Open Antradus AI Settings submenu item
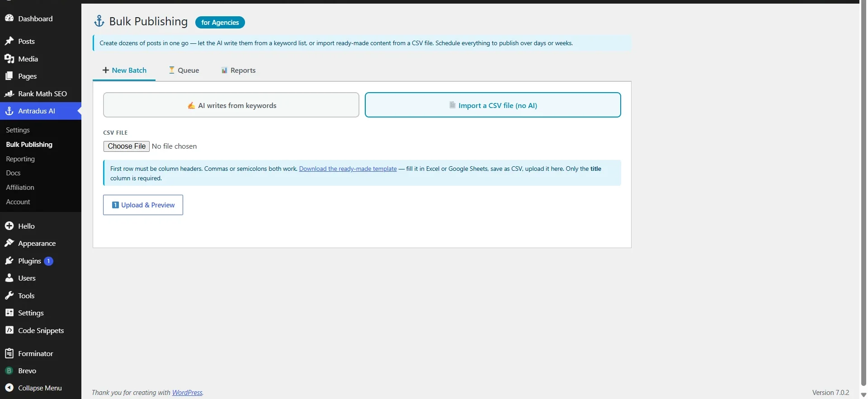868x399 pixels. tap(18, 130)
